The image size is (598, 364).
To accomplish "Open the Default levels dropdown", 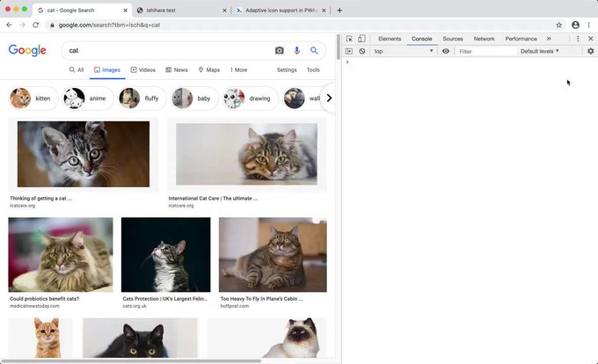I will (x=539, y=51).
